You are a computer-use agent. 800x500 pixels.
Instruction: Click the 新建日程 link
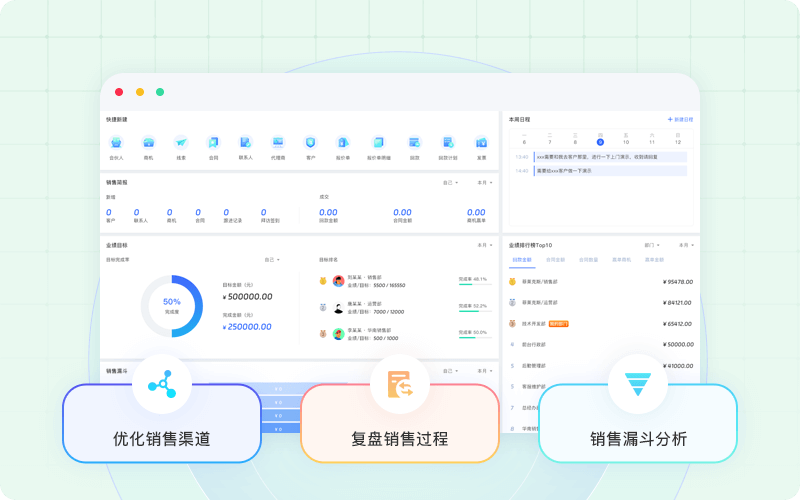(x=680, y=119)
